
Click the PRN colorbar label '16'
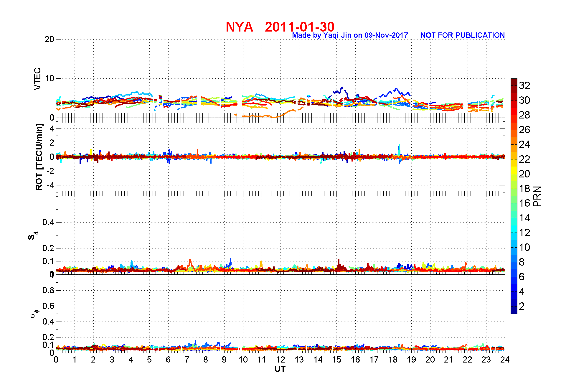point(524,203)
